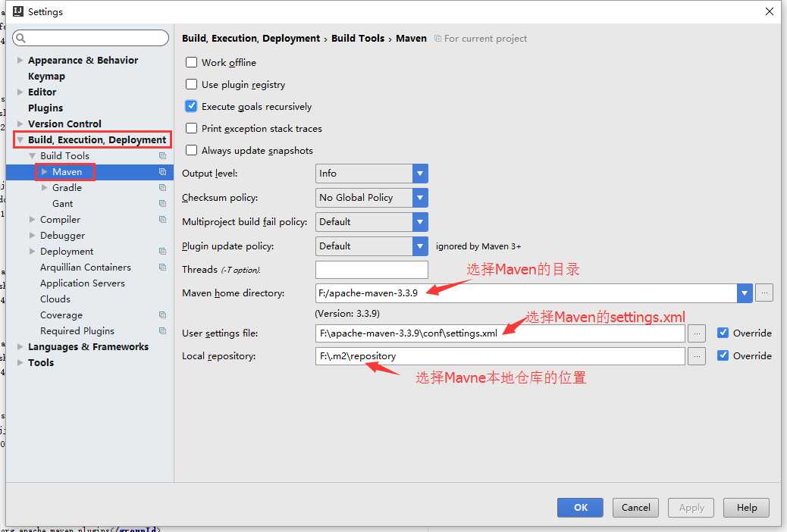Browse for Maven home directory with ellipsis button
This screenshot has height=532, width=787.
point(764,293)
